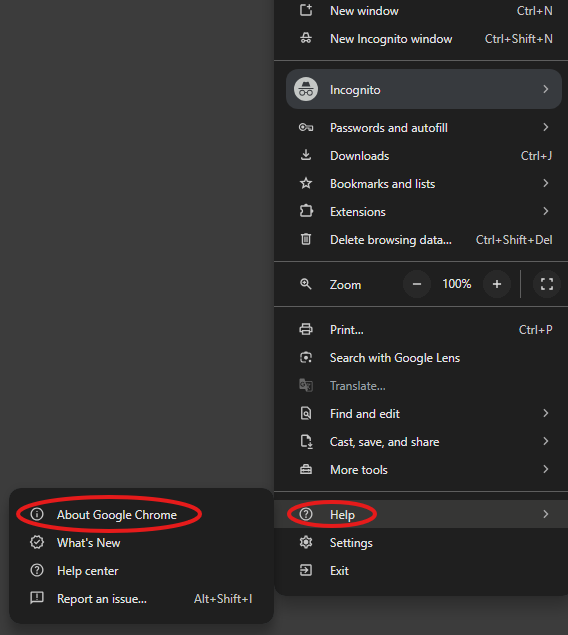The height and width of the screenshot is (635, 568).
Task: Expand the Find and edit chevron
Action: pyautogui.click(x=546, y=413)
